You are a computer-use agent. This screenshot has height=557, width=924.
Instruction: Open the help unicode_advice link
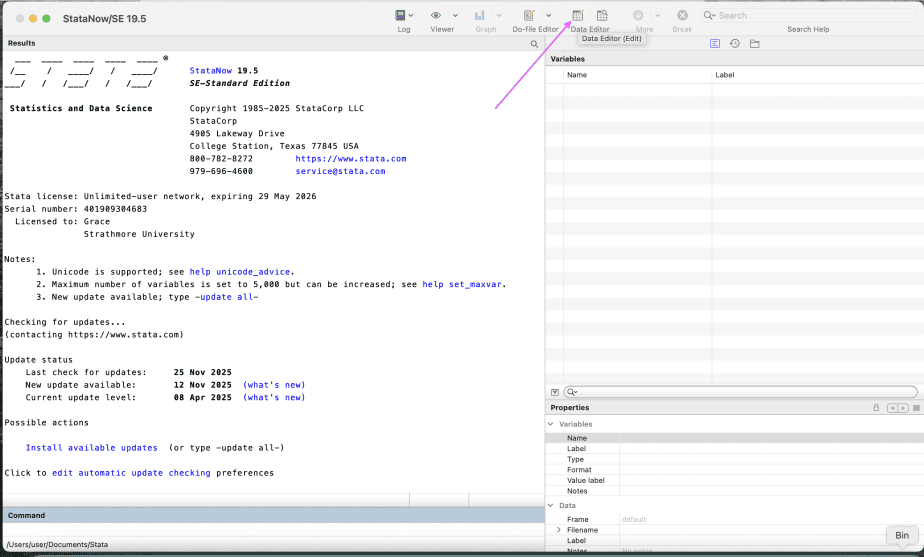click(239, 272)
